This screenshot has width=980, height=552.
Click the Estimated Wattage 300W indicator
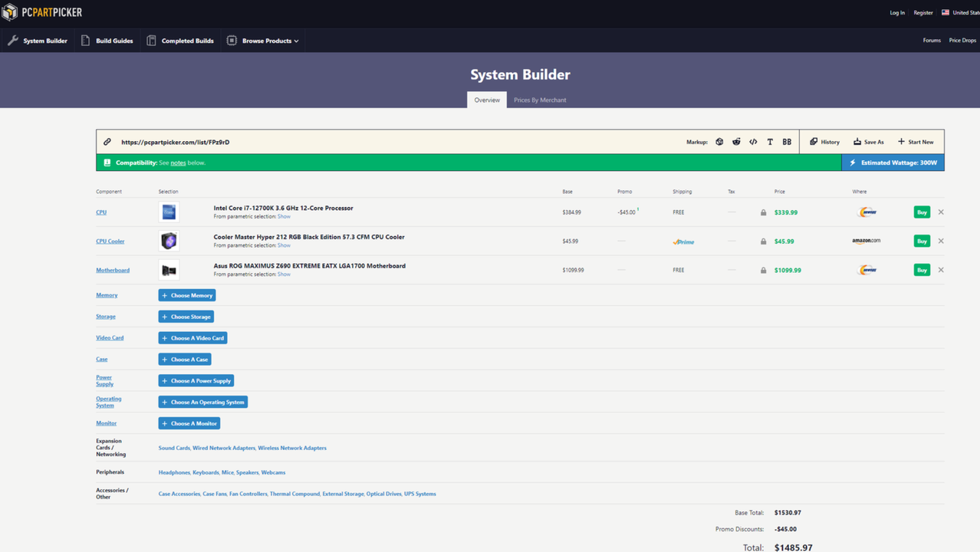pyautogui.click(x=893, y=163)
